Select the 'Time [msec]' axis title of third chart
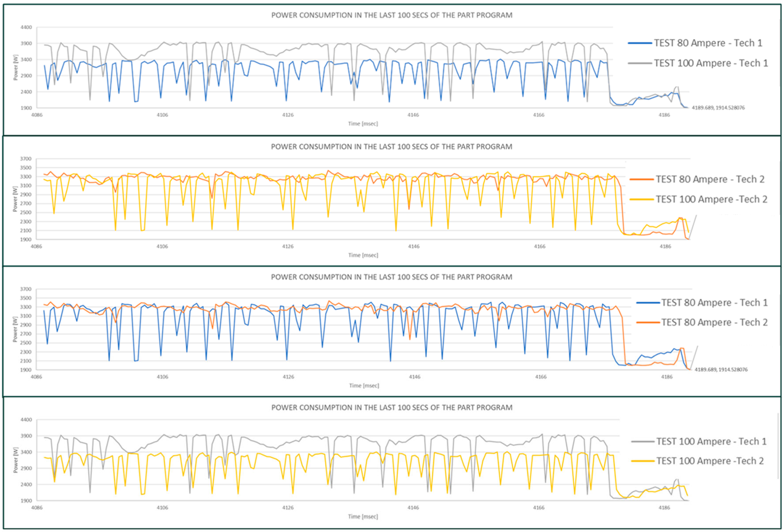The height and width of the screenshot is (532, 784). (364, 386)
